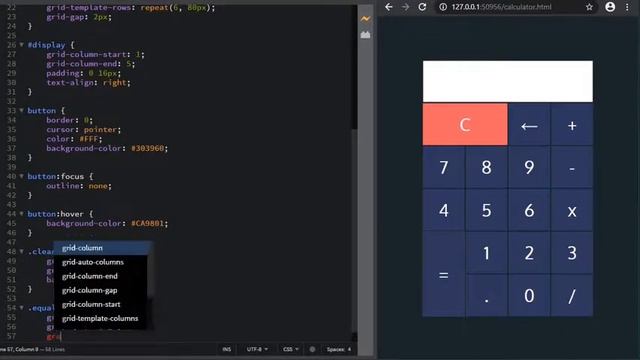
Task: Open the UTF-8 encoding dropdown
Action: [x=257, y=349]
